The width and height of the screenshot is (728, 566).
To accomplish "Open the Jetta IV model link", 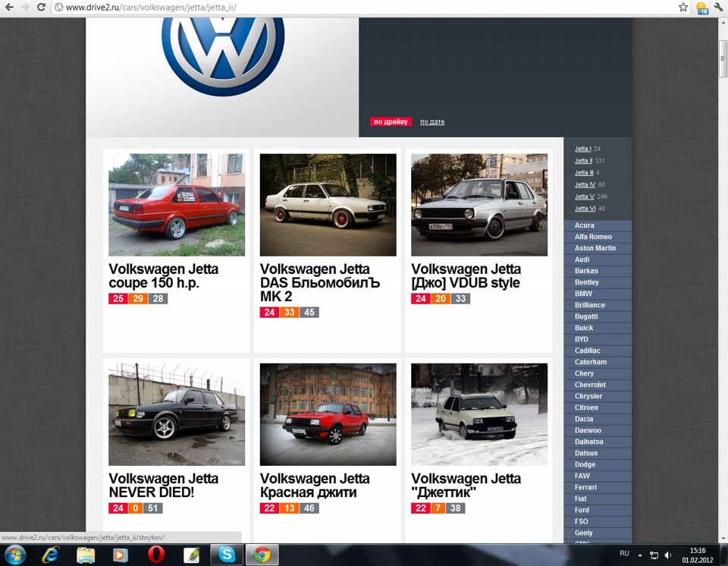I will point(585,184).
